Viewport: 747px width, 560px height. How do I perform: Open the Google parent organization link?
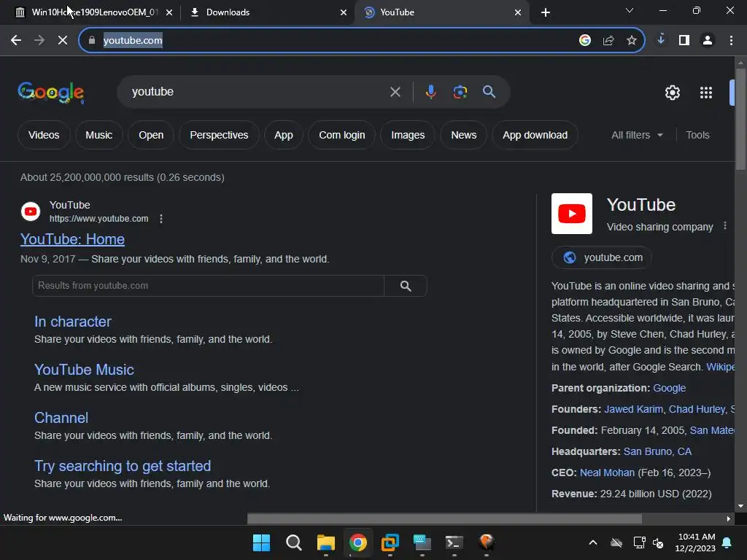pyautogui.click(x=670, y=388)
